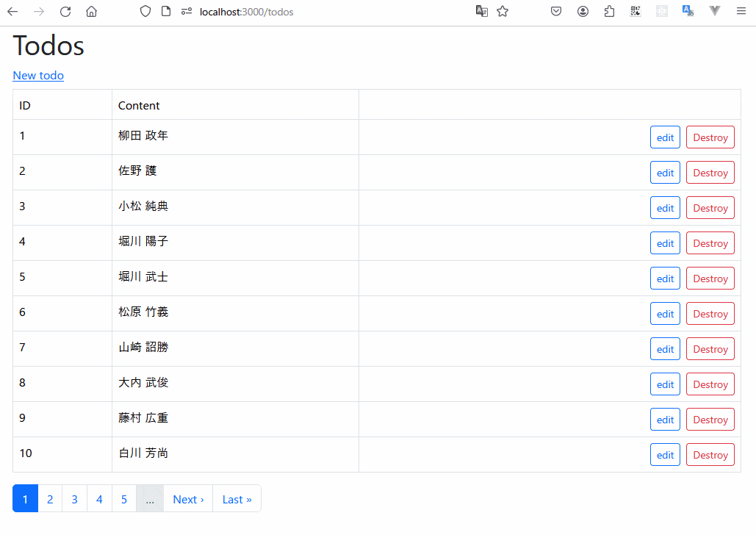This screenshot has height=535, width=756.
Task: Select the content cell 白川 芳尚
Action: [235, 454]
